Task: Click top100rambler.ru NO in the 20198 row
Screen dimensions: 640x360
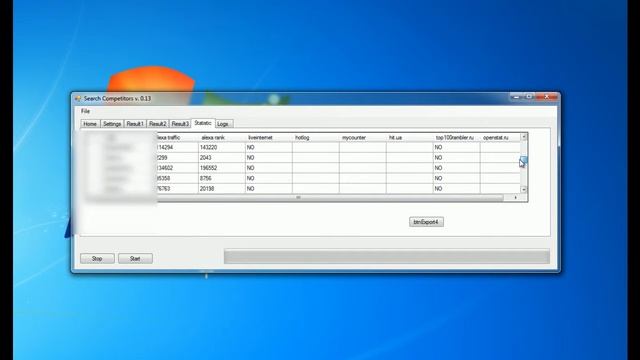Action: tap(456, 189)
